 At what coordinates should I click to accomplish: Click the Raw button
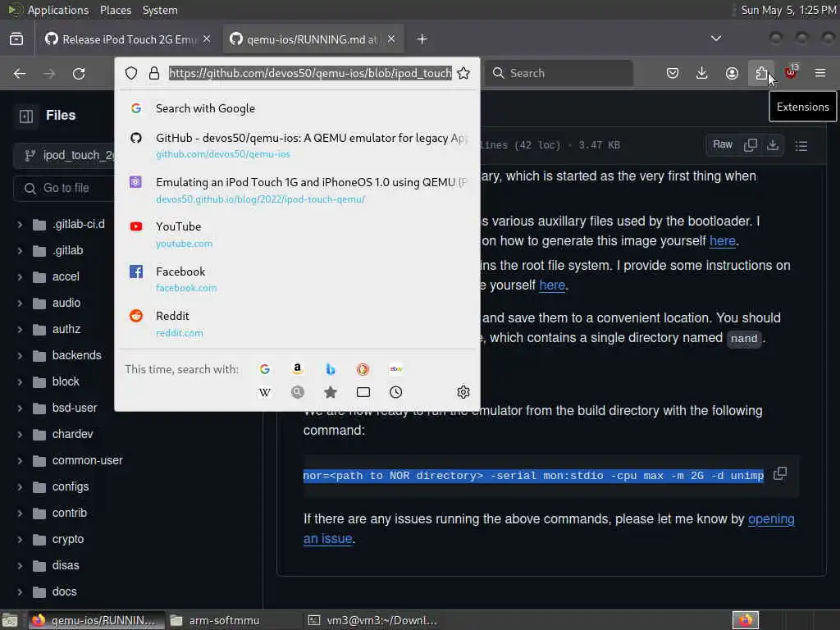point(722,144)
